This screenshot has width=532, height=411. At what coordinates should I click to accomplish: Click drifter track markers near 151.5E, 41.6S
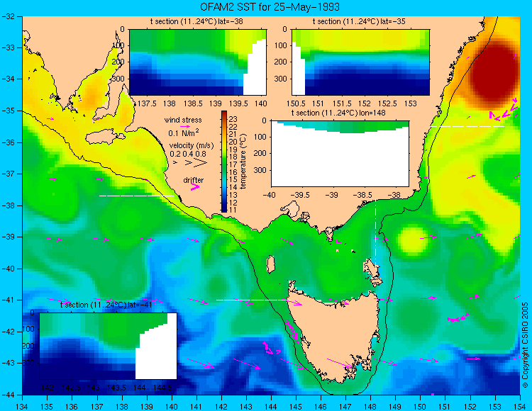tap(458, 318)
